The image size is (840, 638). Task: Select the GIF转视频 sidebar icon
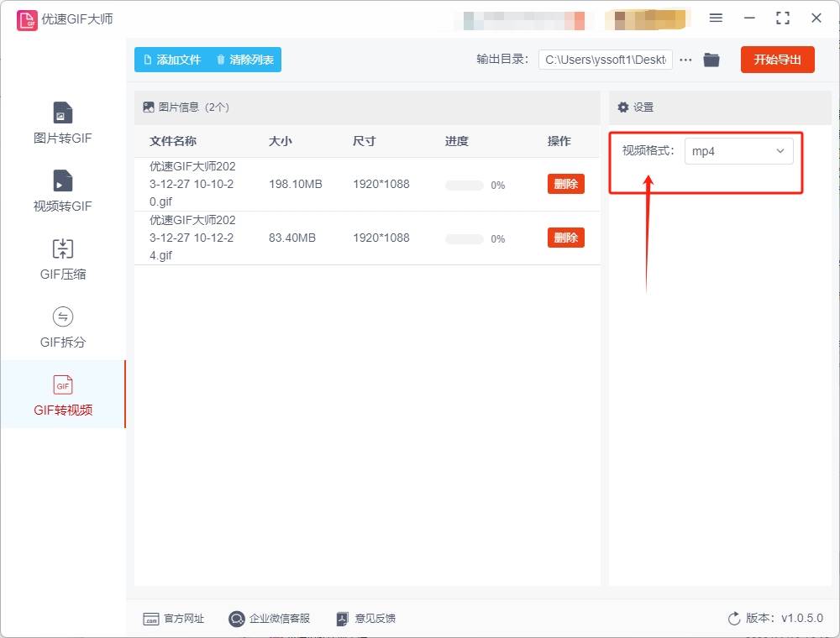[x=62, y=395]
